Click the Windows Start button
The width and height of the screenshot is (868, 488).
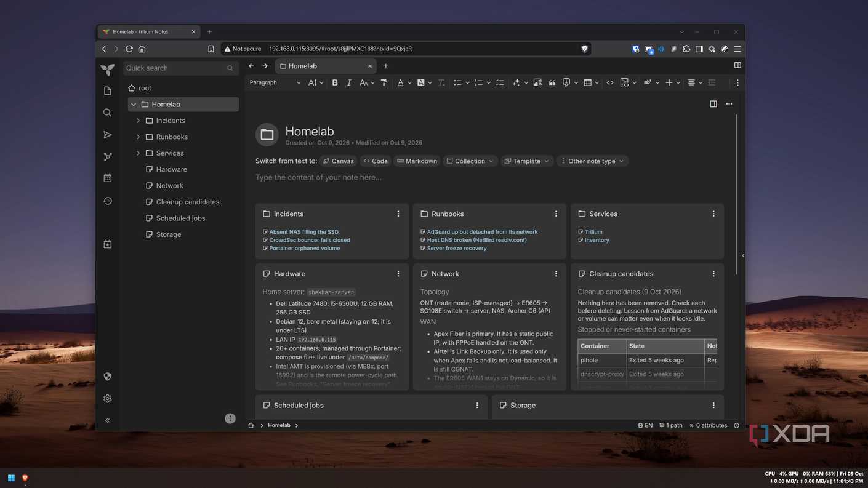pos(11,478)
